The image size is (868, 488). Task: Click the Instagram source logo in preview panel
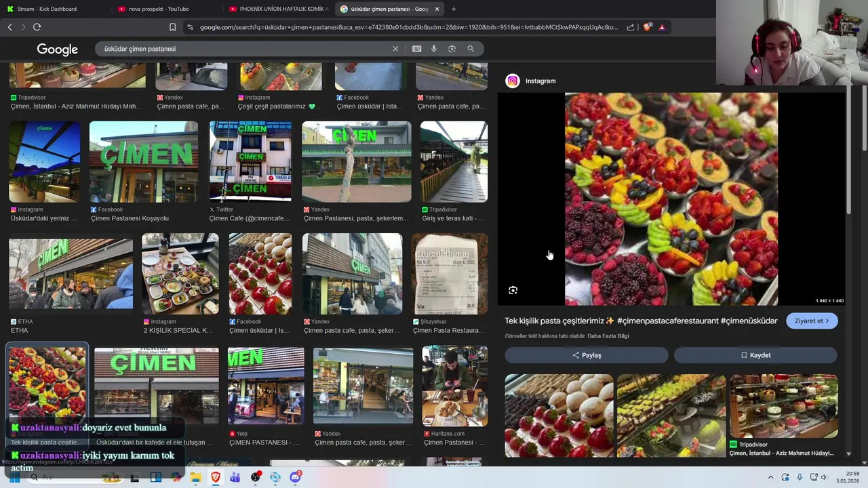(513, 81)
